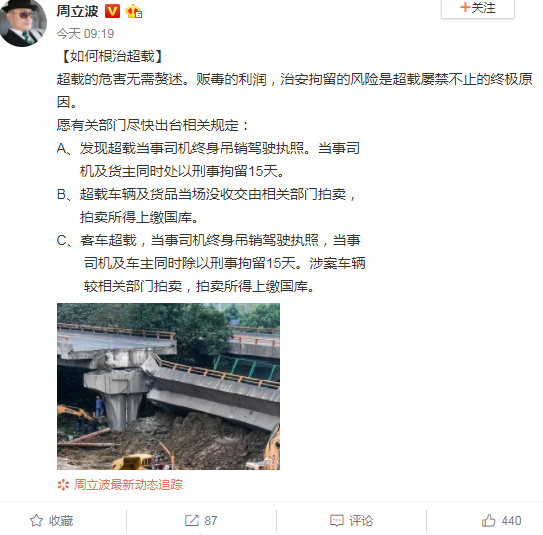Image resolution: width=543 pixels, height=535 pixels.
Task: Click the star favorite icon
Action: pos(36,520)
